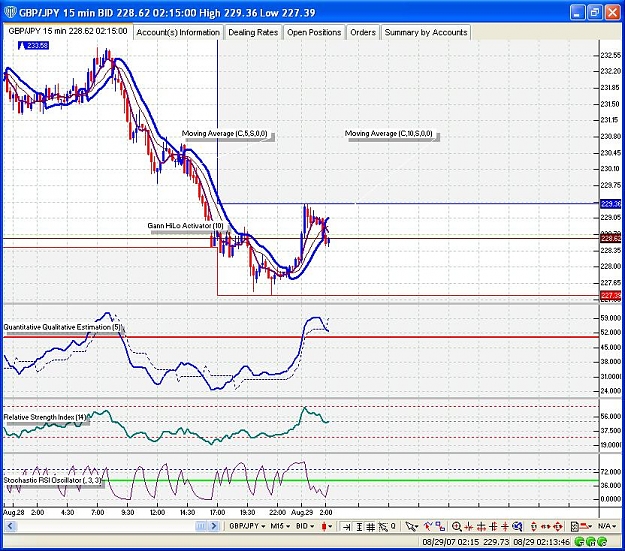This screenshot has height=551, width=625.
Task: Click the horizontal scrollbar thumb
Action: pos(201,526)
